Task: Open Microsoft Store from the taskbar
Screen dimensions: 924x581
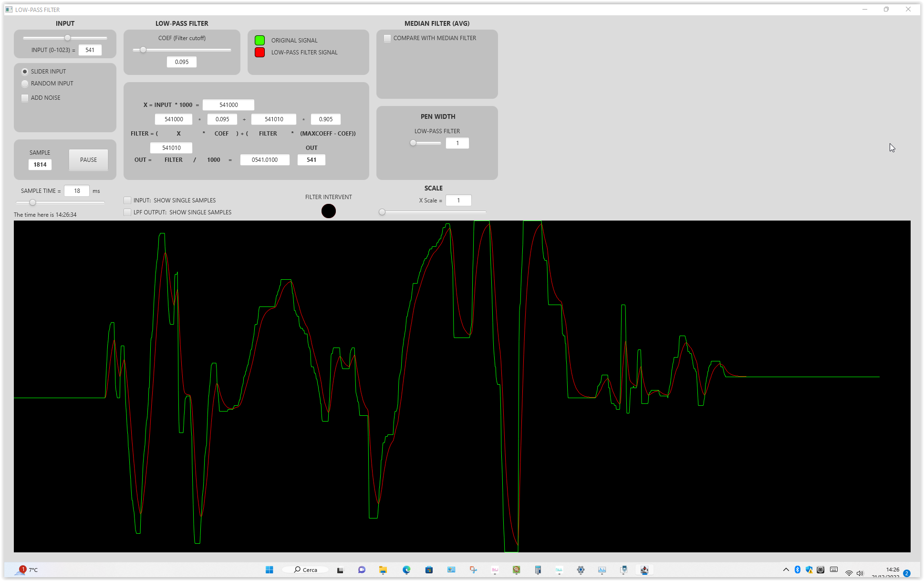Action: coord(429,570)
